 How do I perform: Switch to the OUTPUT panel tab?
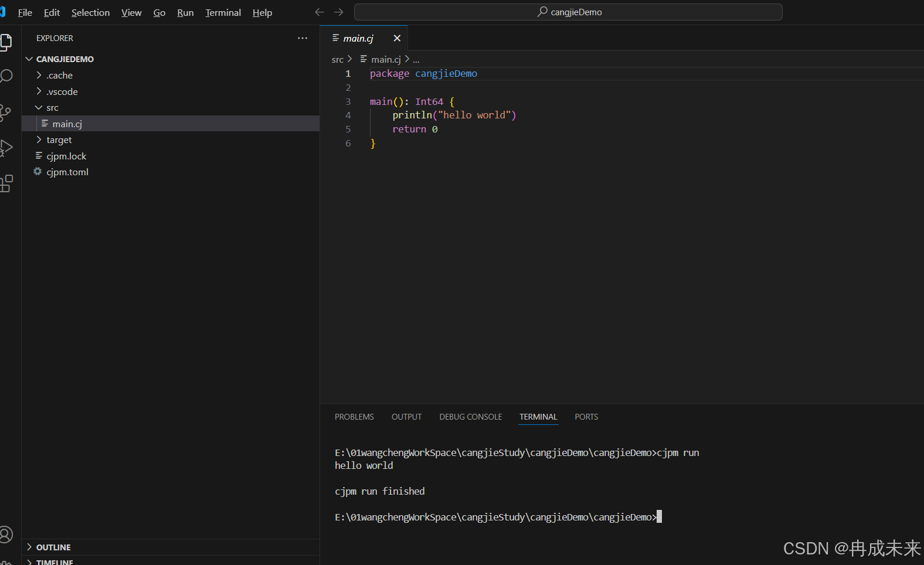tap(406, 417)
